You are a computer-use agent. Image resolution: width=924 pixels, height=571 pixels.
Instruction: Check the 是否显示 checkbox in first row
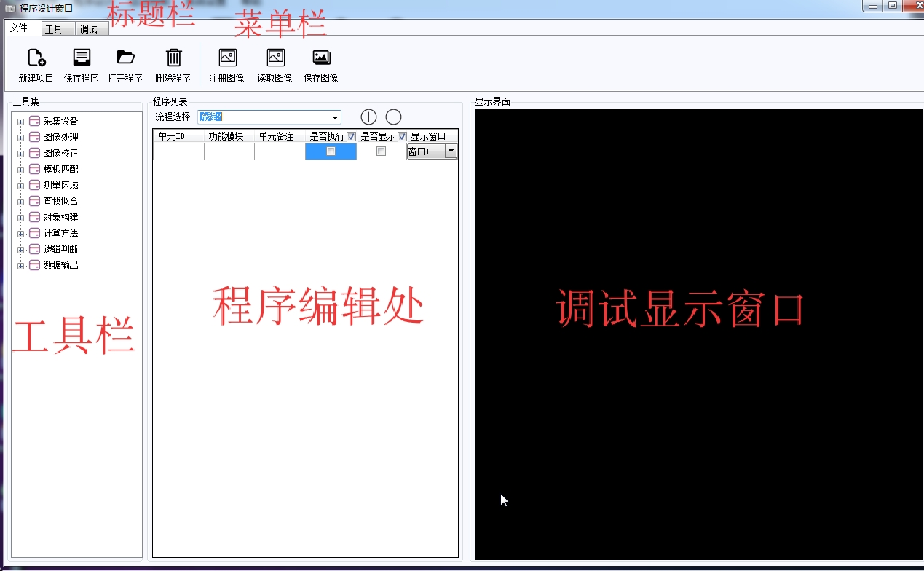[x=381, y=151]
